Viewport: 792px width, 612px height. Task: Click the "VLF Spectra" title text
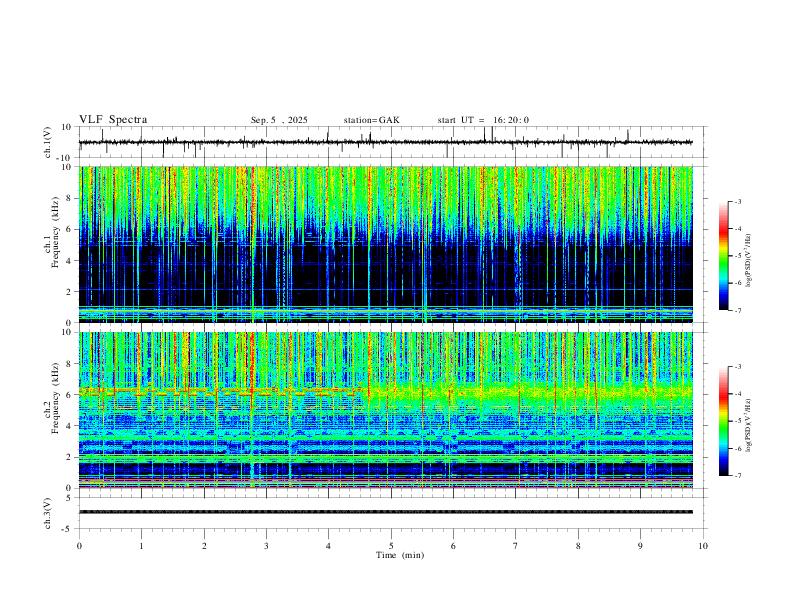point(113,120)
